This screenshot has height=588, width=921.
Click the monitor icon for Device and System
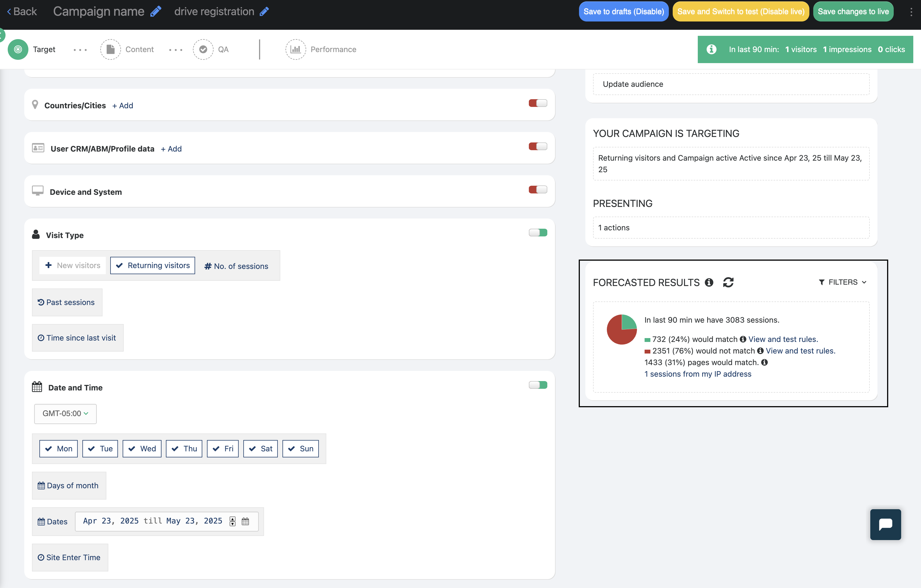[x=37, y=190]
